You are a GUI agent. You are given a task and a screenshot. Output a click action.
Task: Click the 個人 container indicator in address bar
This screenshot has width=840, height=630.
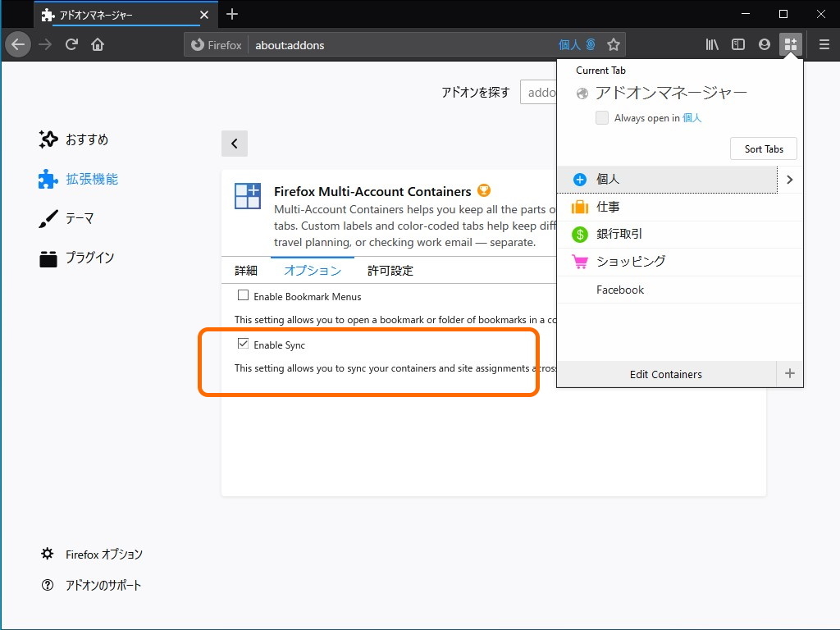(x=577, y=45)
